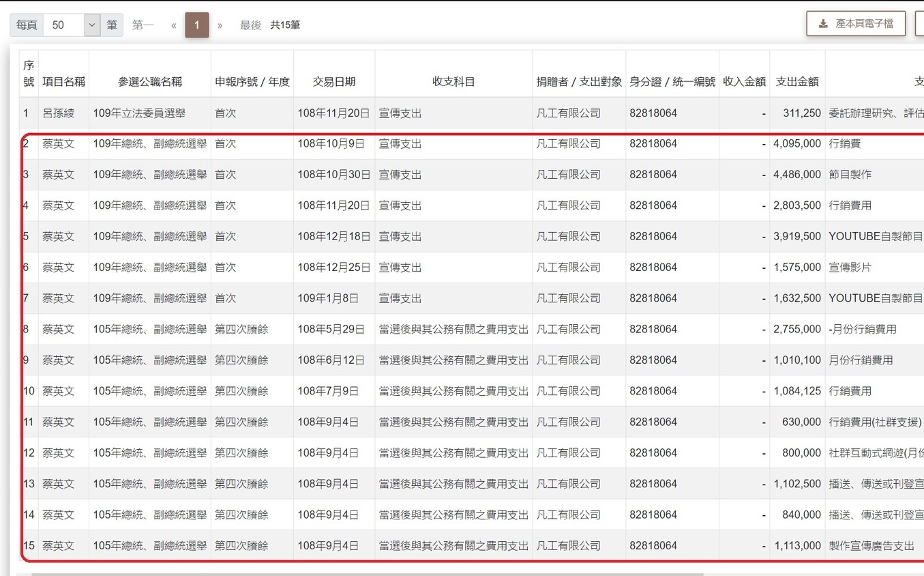Click the previous page double-arrow
The height and width of the screenshot is (576, 924).
[x=174, y=25]
